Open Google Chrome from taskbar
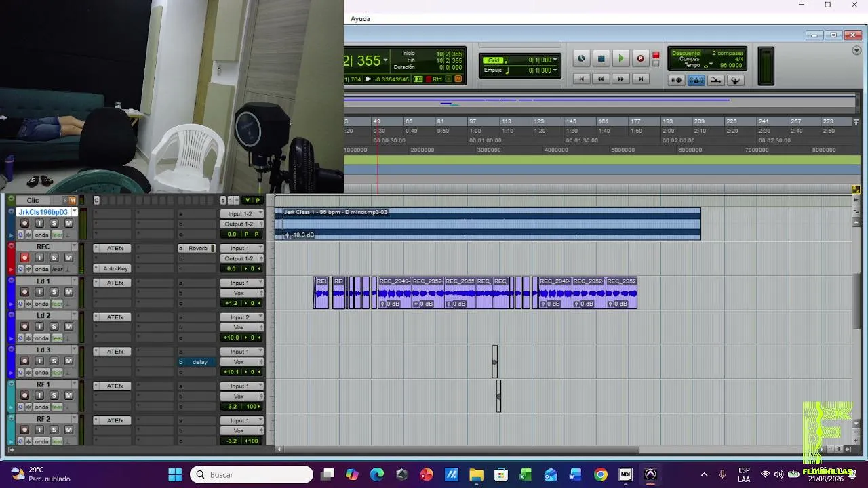Screen dimensions: 868x488 point(601,474)
